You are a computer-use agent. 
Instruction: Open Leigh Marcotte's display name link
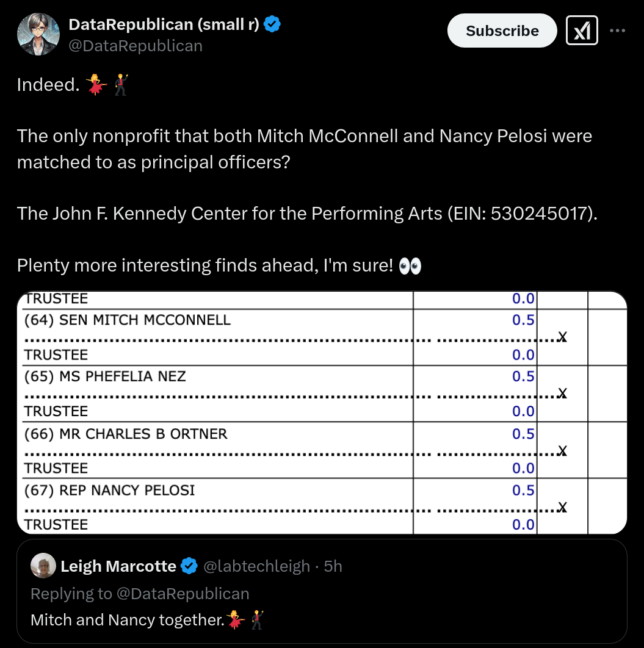[x=118, y=566]
